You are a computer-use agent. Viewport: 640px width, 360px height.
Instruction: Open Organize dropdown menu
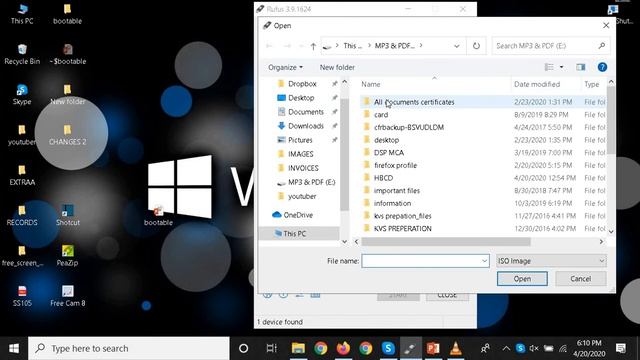pos(285,67)
